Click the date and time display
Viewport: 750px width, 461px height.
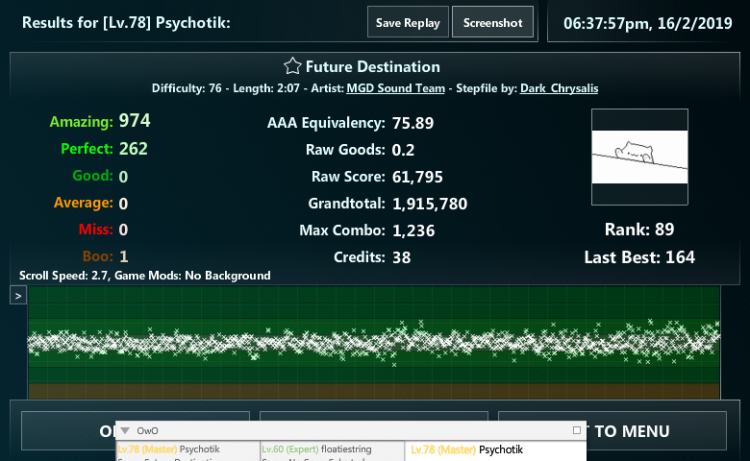point(648,23)
